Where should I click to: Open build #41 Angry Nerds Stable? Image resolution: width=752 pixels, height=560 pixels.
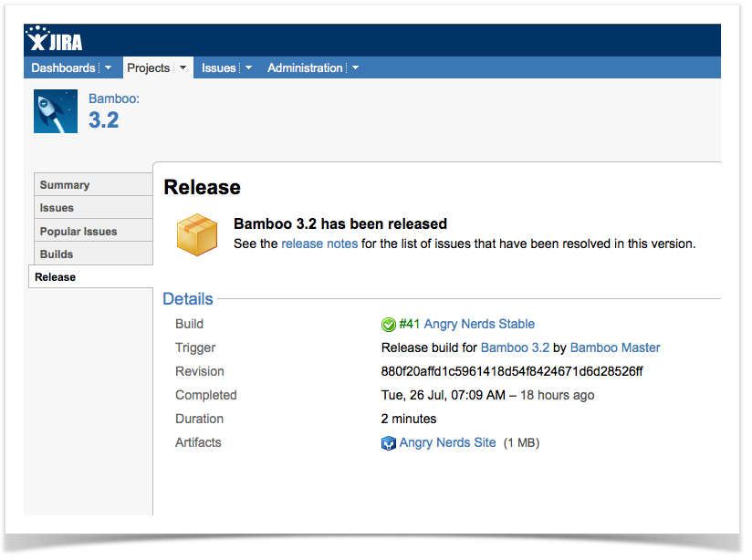coord(466,324)
